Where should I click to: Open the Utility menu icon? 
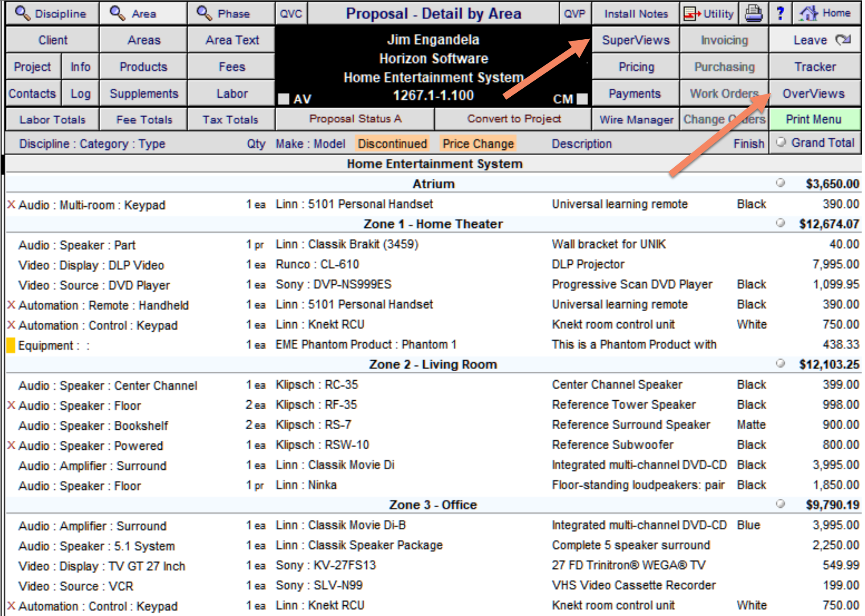(709, 13)
